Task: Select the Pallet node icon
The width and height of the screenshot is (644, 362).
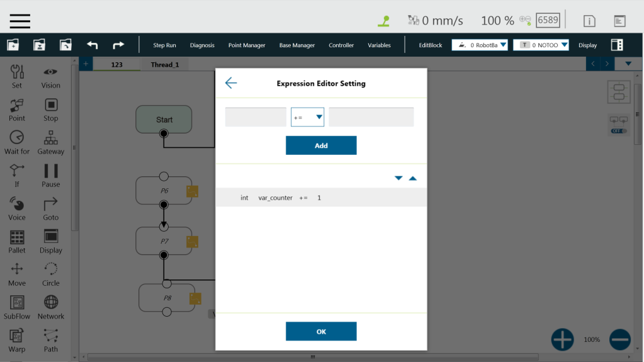Action: pos(17,238)
